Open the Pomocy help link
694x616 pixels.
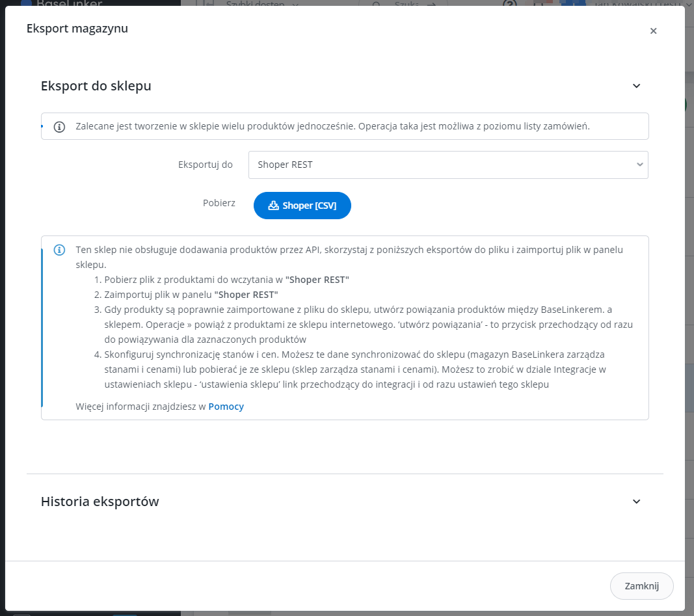tap(226, 407)
